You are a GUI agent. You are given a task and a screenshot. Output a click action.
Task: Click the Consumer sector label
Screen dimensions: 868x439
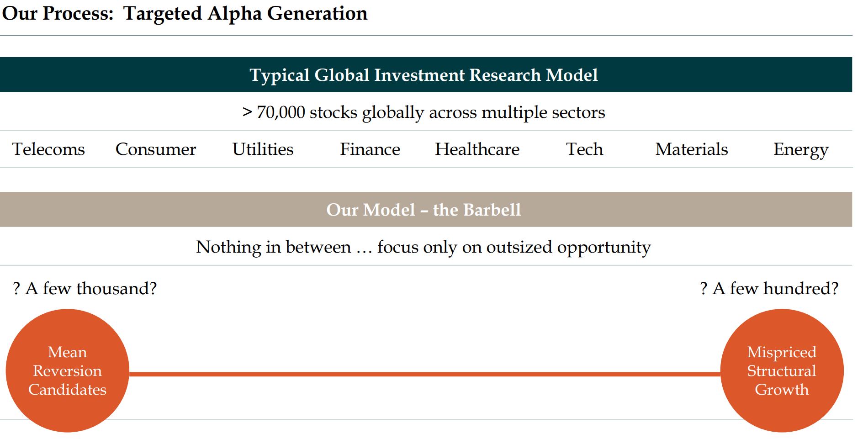155,149
